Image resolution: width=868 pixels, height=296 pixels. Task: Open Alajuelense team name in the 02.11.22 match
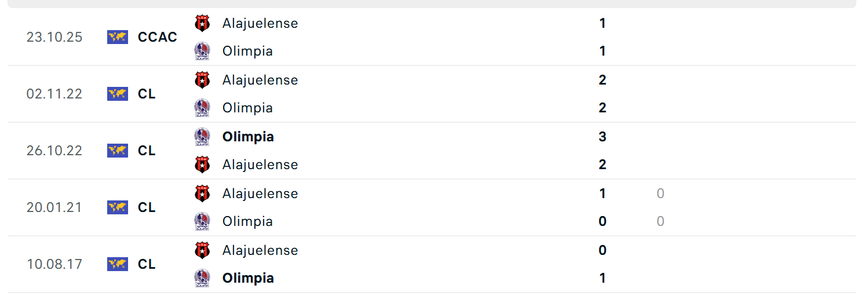tap(260, 80)
